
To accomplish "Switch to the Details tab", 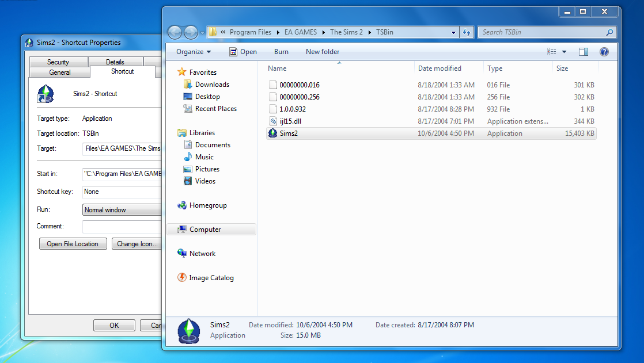I will click(x=115, y=62).
